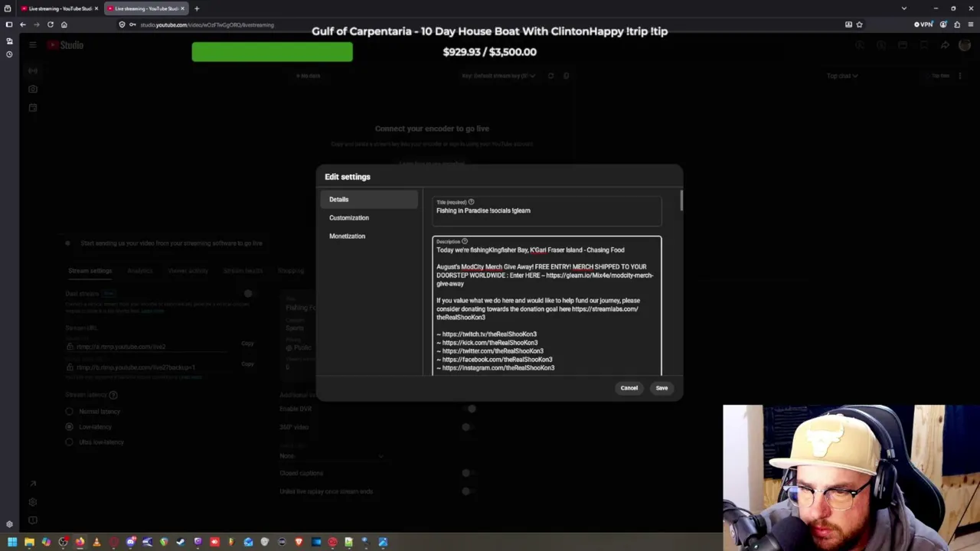Close the first Live streaming browser tab
Image resolution: width=980 pixels, height=551 pixels.
96,8
